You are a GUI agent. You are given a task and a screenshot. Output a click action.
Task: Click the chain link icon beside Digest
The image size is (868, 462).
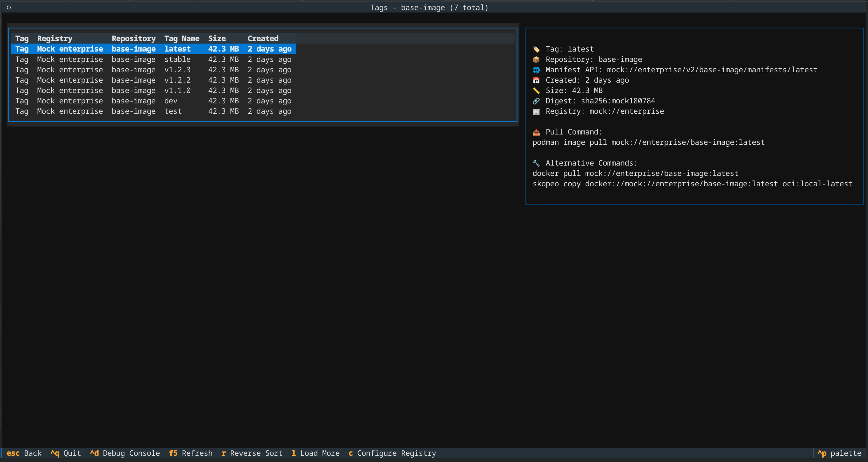[536, 101]
